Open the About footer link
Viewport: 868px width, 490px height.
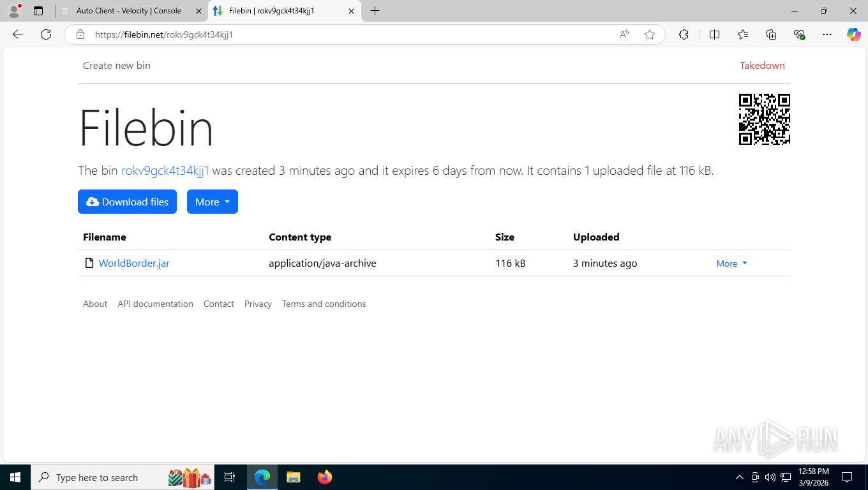(95, 304)
